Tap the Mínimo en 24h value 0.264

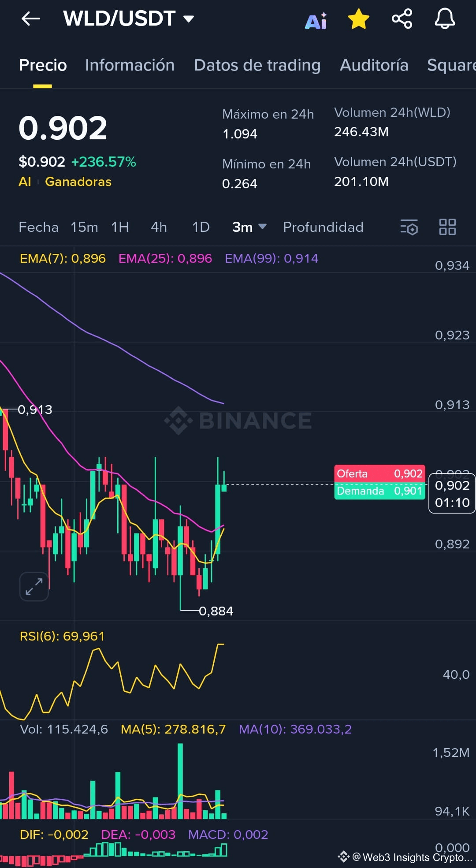tap(240, 183)
